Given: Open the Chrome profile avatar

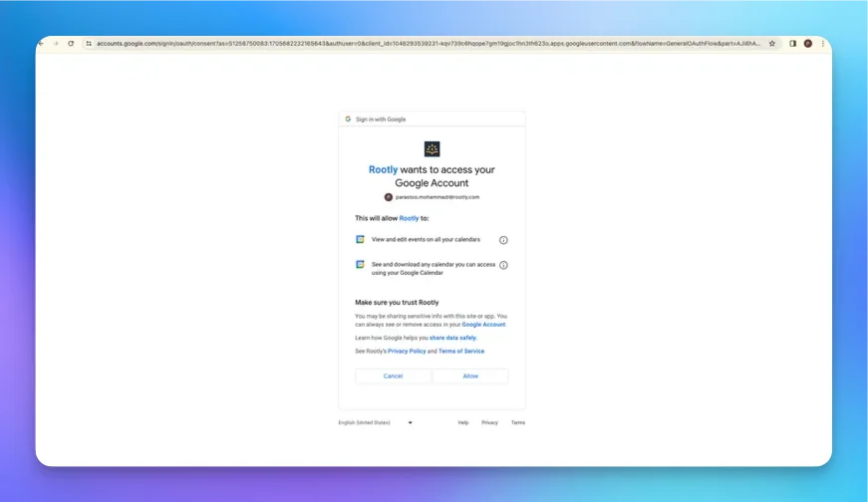Looking at the screenshot, I should [x=808, y=43].
